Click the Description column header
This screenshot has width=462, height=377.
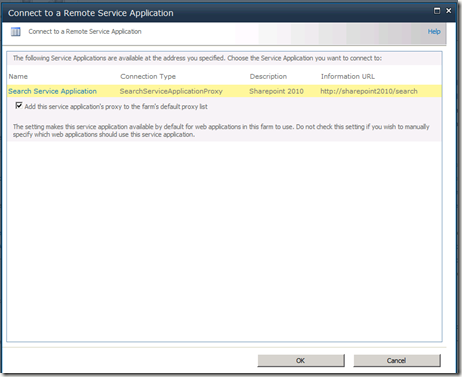[268, 76]
